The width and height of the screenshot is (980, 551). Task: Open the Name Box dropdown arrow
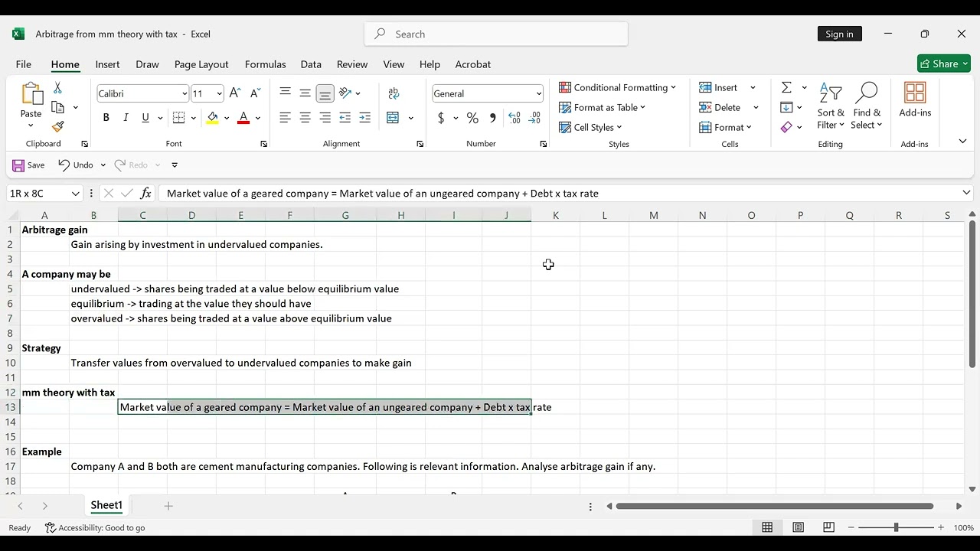[75, 194]
